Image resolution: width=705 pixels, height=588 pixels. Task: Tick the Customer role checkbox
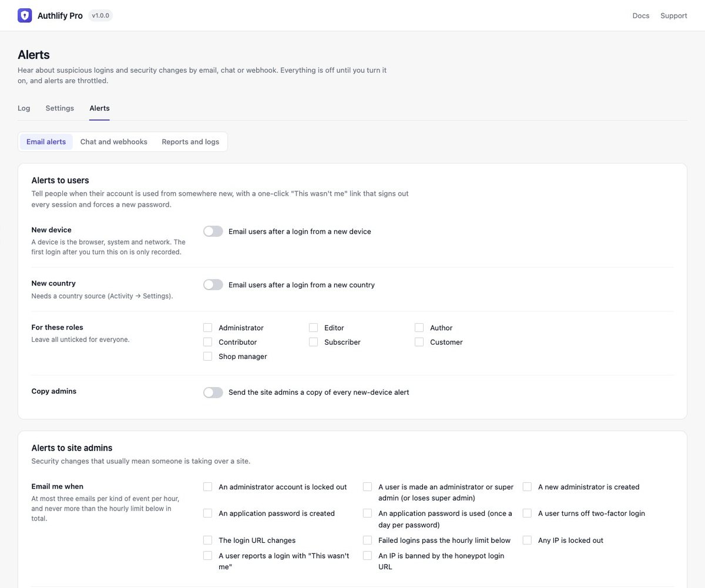click(419, 342)
